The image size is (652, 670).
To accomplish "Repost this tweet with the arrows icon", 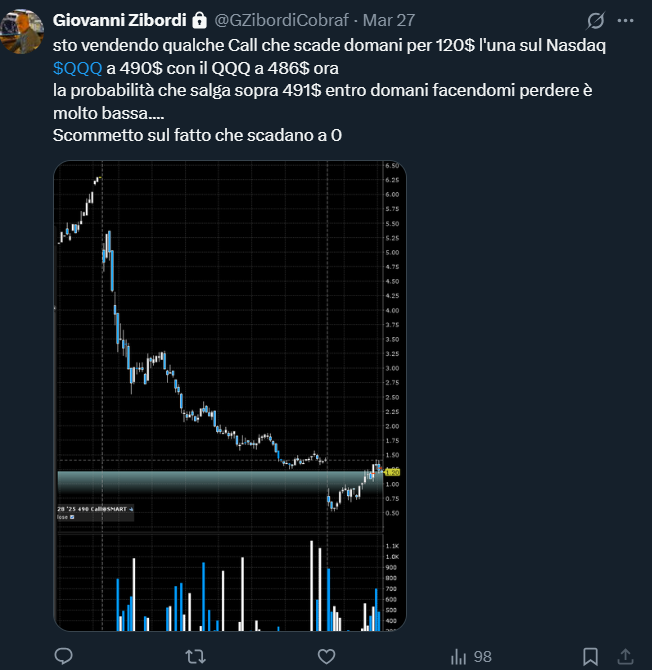I will click(197, 656).
